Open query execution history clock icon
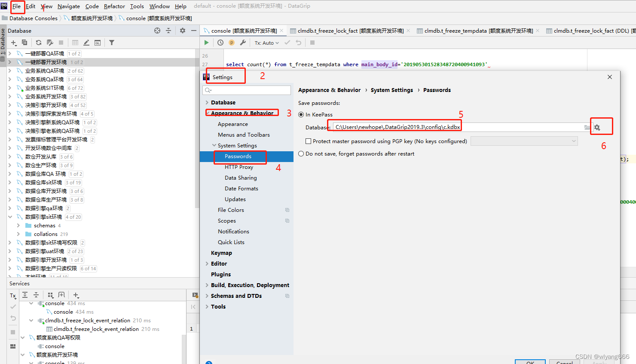 220,43
